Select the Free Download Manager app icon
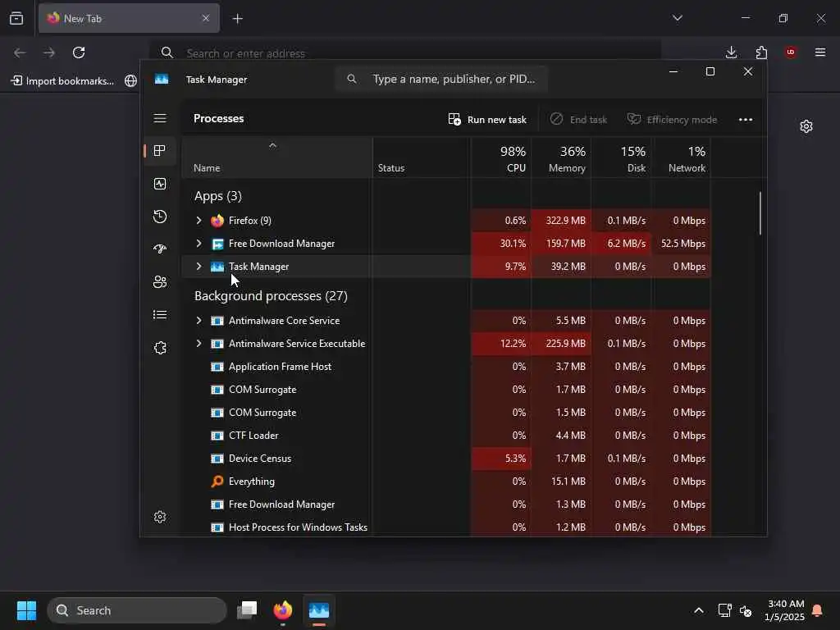Screen dimensions: 840x630 [217, 244]
